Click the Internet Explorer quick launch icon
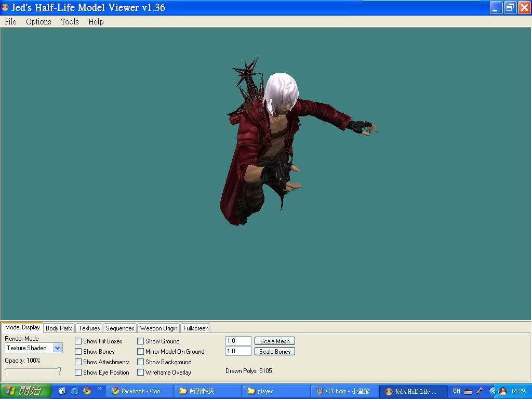Viewport: 532px width, 399px height. 75,391
